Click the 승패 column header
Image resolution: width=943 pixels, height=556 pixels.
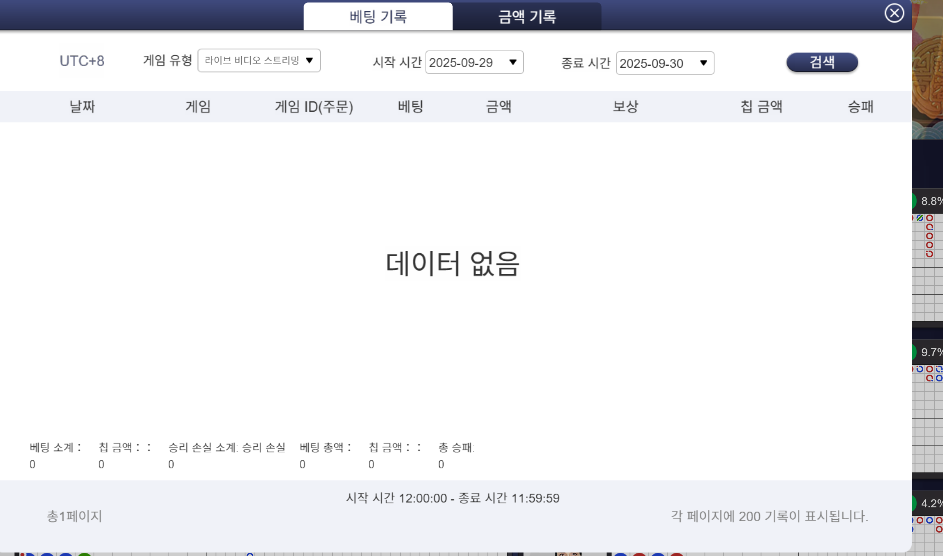point(859,107)
